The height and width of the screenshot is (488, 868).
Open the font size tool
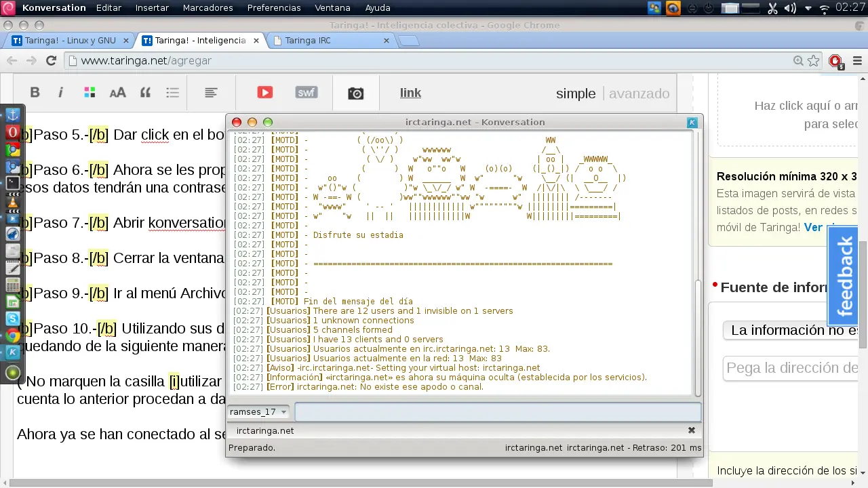[x=117, y=93]
